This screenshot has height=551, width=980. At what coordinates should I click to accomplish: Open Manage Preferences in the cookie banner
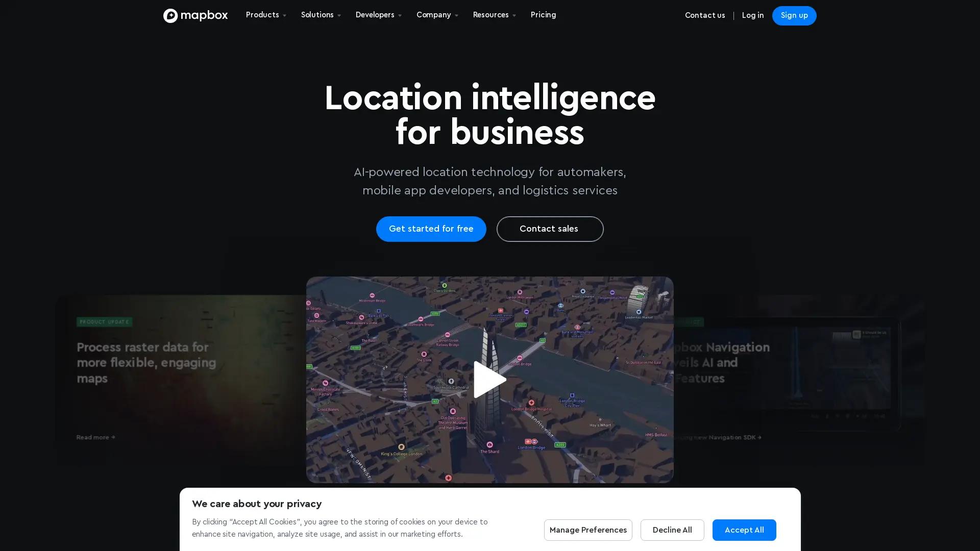(x=587, y=530)
